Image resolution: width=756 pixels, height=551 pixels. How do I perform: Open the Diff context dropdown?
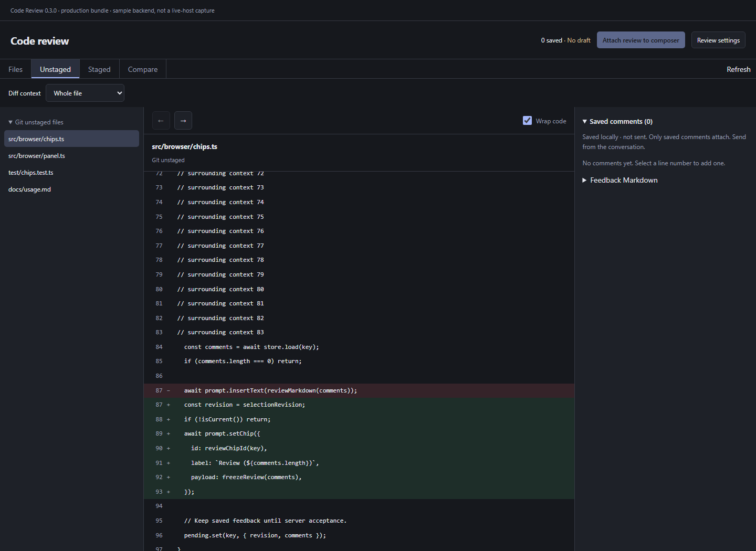click(x=85, y=93)
